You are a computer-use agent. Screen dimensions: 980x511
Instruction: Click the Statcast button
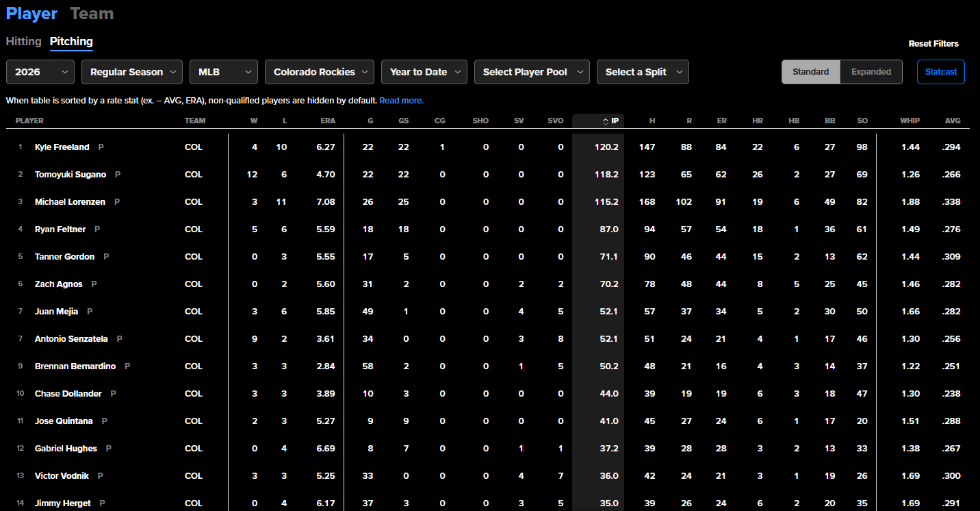click(x=941, y=72)
